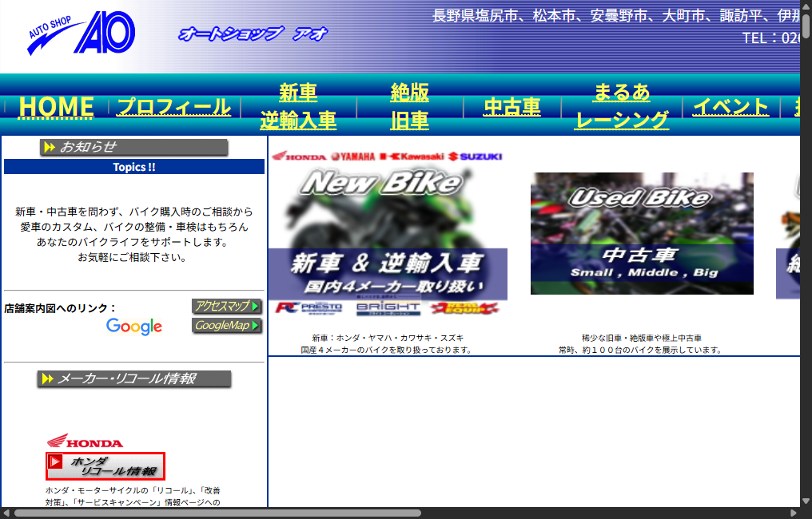Click the scroll down arrow
812x519 pixels.
coord(806,501)
